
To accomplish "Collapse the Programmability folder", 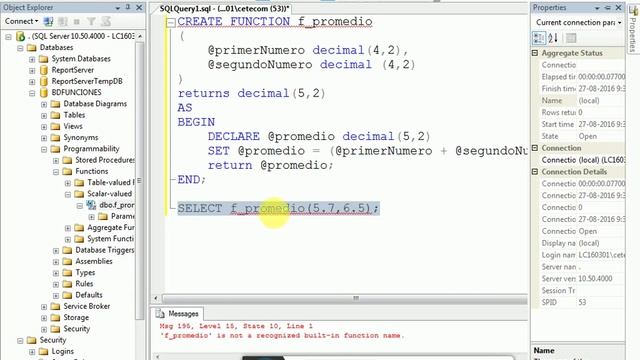I will 44,149.
